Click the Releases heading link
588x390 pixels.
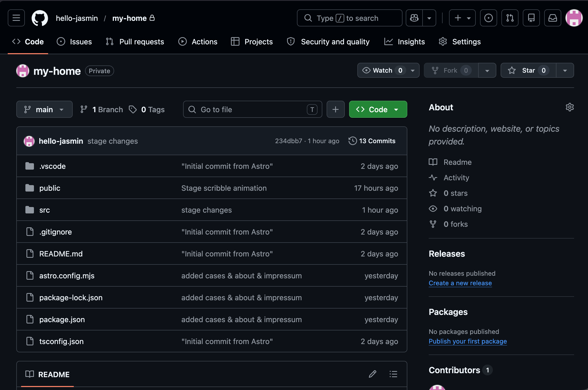[447, 253]
